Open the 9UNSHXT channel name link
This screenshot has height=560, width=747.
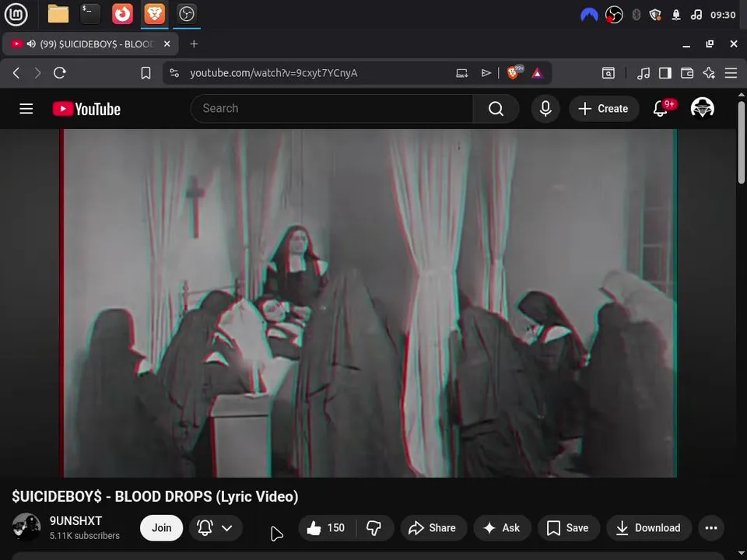(75, 521)
